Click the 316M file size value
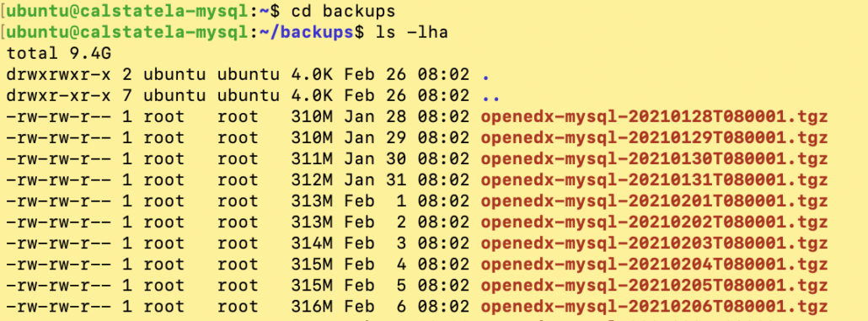Viewport: 868px width, 321px height. pos(313,307)
